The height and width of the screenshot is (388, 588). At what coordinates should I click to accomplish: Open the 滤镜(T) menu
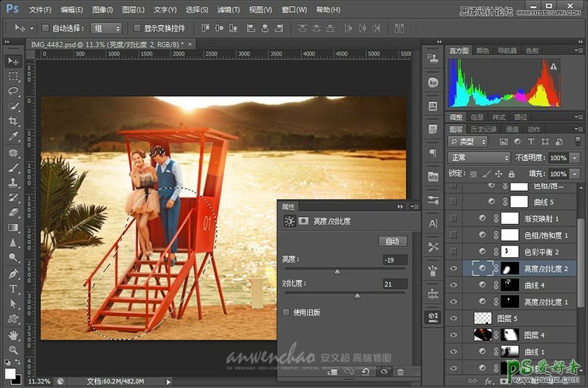230,10
